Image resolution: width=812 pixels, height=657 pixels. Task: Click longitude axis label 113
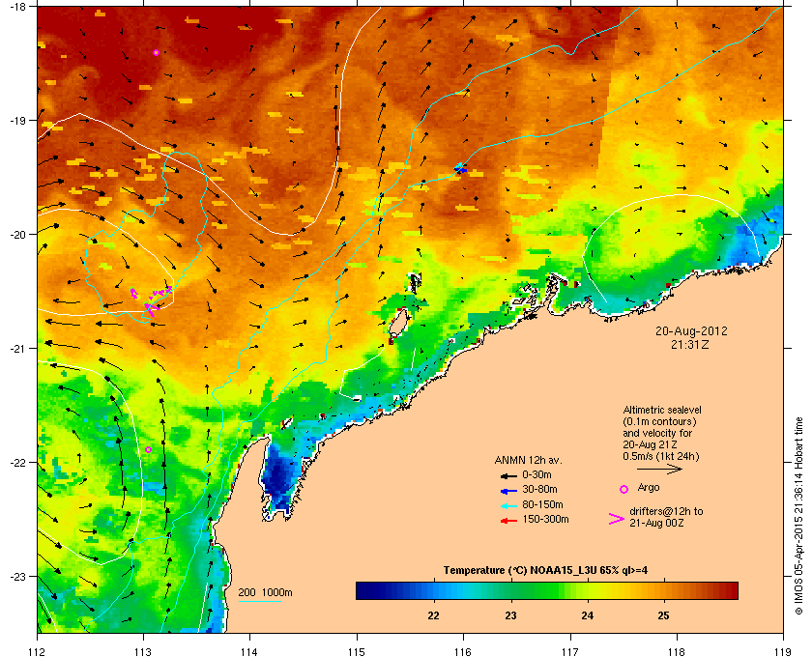(x=143, y=651)
